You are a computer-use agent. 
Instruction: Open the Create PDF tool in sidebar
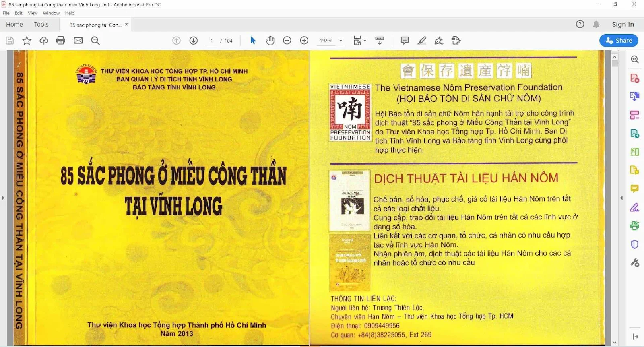(635, 78)
